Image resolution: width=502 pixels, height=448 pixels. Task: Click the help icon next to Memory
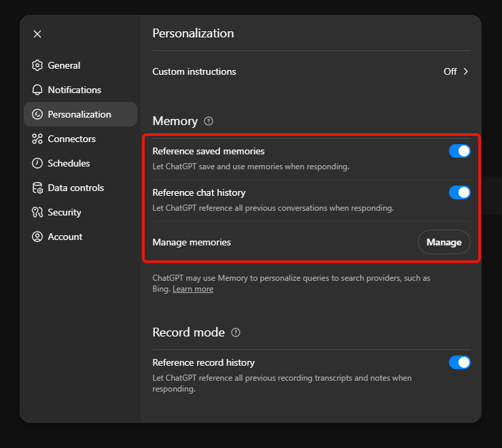coord(209,121)
